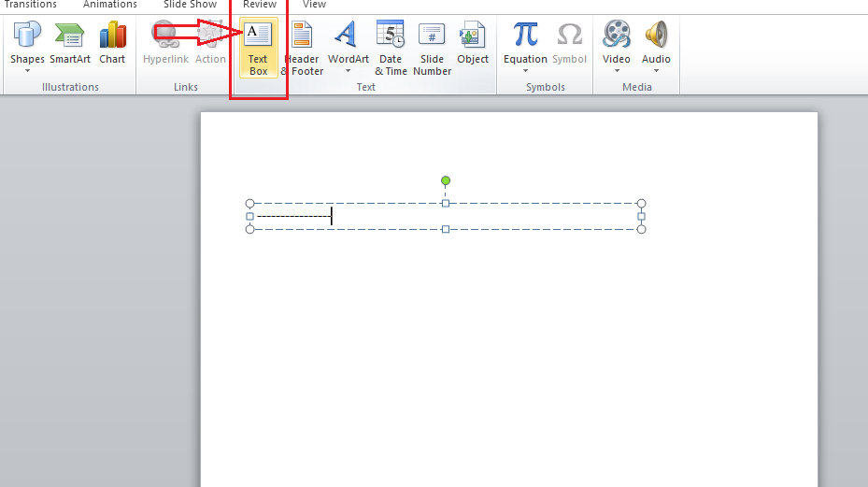Insert a Chart
Image resolution: width=868 pixels, height=487 pixels.
(x=112, y=44)
